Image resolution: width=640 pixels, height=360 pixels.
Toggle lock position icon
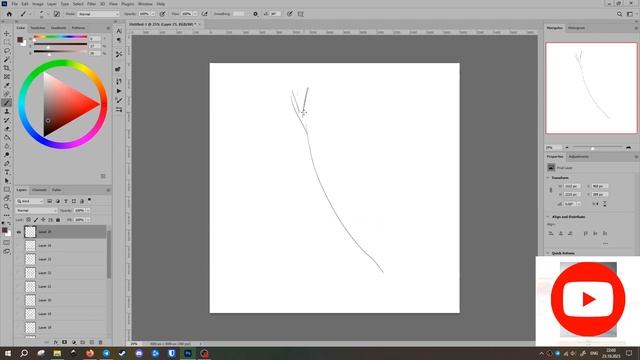tap(43, 220)
